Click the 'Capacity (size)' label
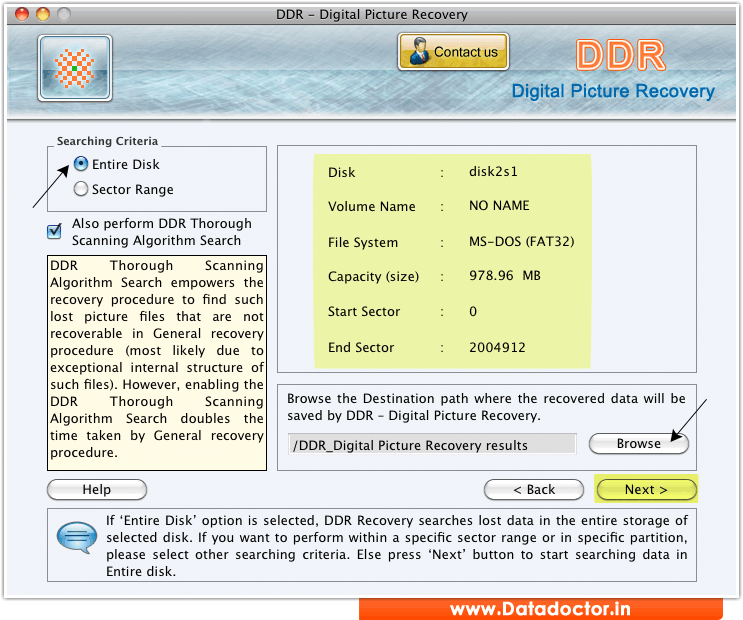 pos(373,276)
